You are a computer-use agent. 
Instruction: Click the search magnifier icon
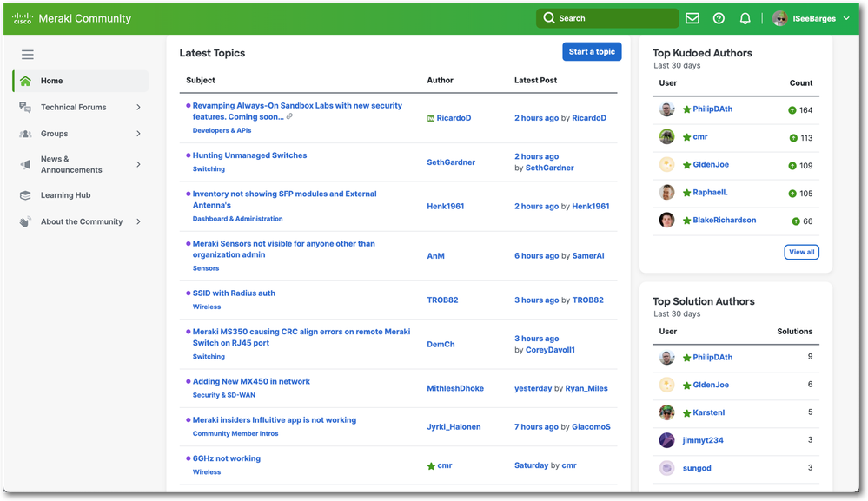pos(548,18)
